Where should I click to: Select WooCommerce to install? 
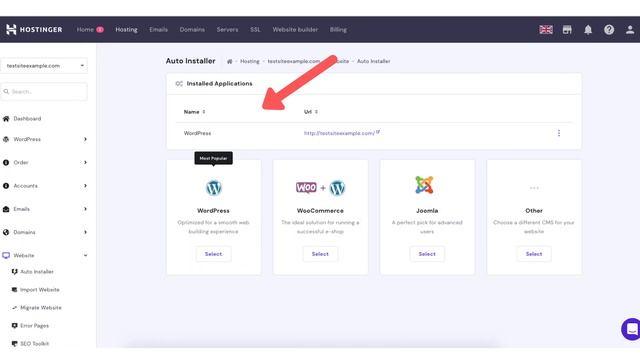click(320, 254)
